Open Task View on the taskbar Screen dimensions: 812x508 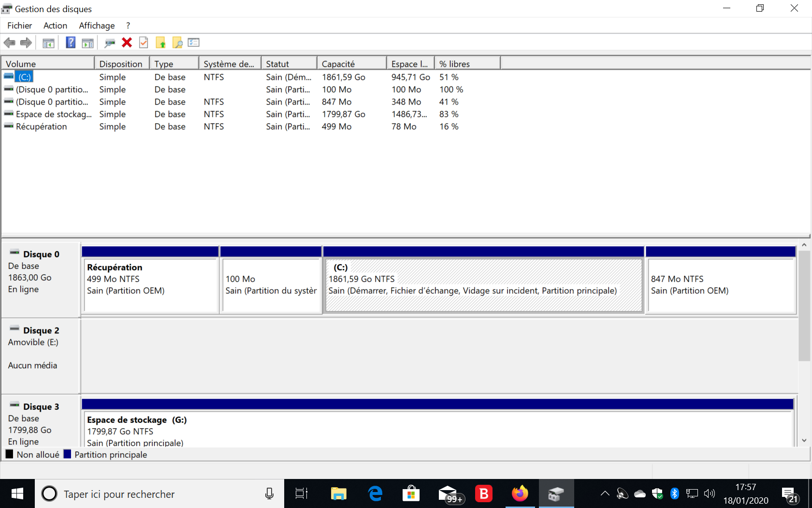(302, 493)
